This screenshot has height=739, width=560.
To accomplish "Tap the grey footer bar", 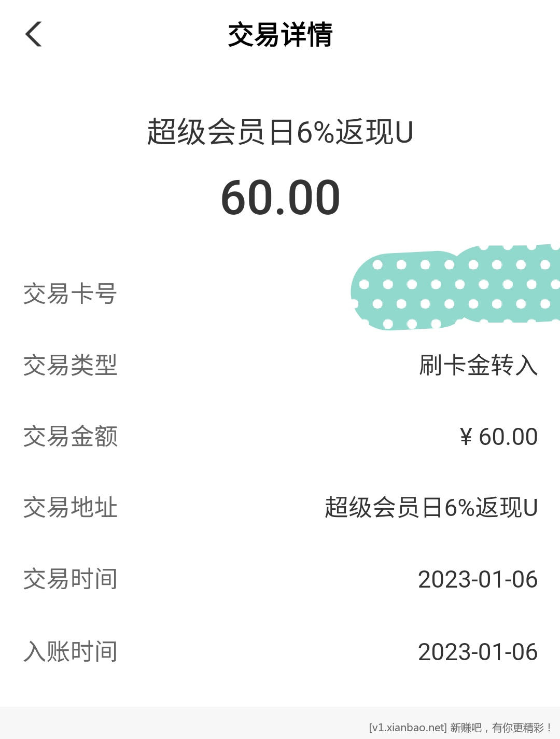I will 280,723.
